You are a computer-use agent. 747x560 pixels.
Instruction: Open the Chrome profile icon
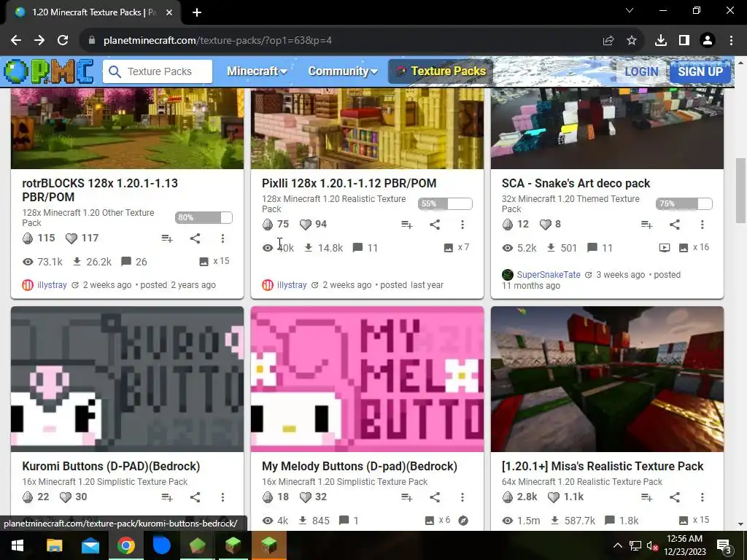point(708,41)
